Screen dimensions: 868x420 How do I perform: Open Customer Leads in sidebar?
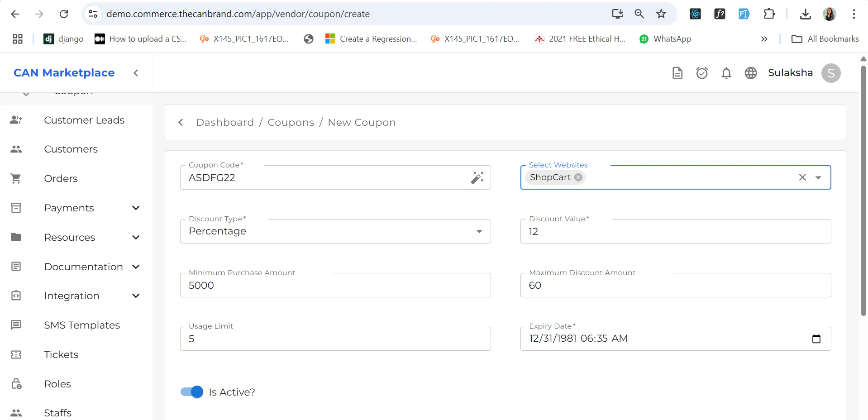[84, 120]
